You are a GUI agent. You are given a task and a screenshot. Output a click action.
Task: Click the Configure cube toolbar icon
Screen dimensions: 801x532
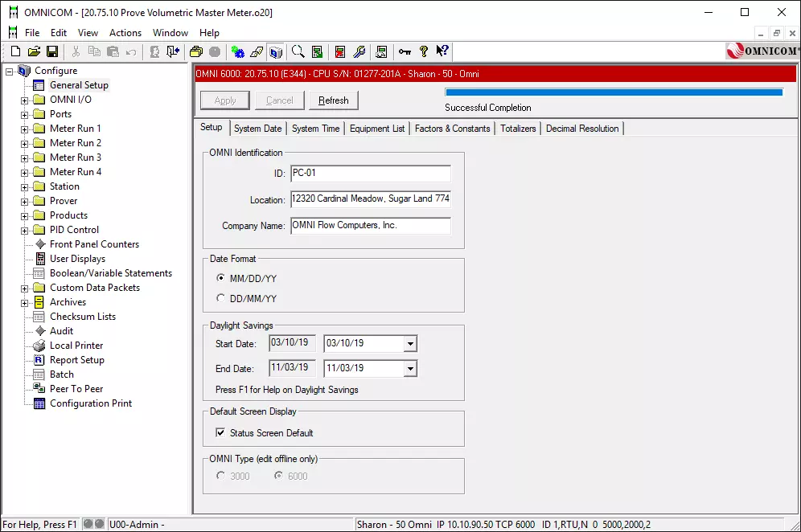tap(276, 51)
